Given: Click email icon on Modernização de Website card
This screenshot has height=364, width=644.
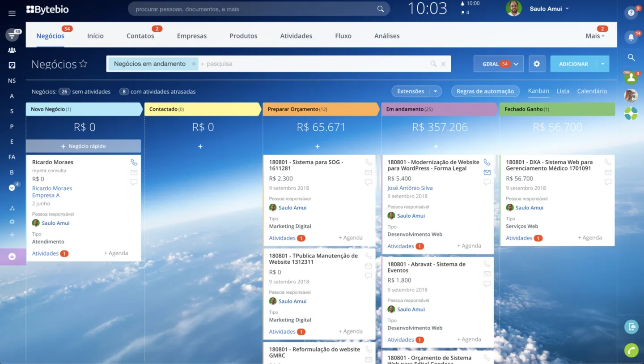Looking at the screenshot, I should pos(487,172).
